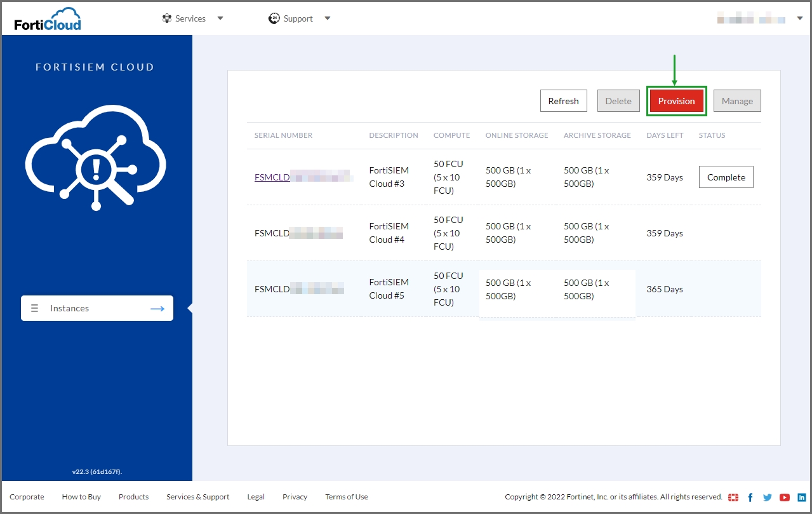Open the Twitter icon in footer
812x514 pixels.
tap(767, 497)
